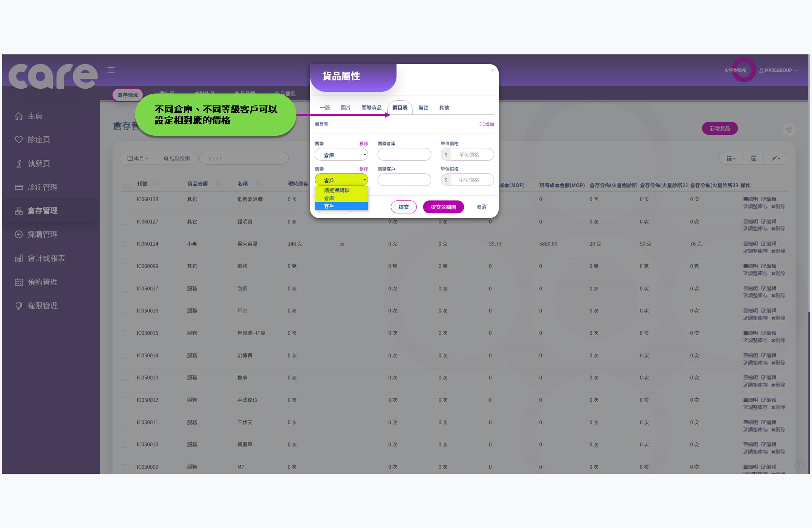The height and width of the screenshot is (528, 812).
Task: Switch to the 備註 tab in 貨品屬性
Action: [424, 108]
